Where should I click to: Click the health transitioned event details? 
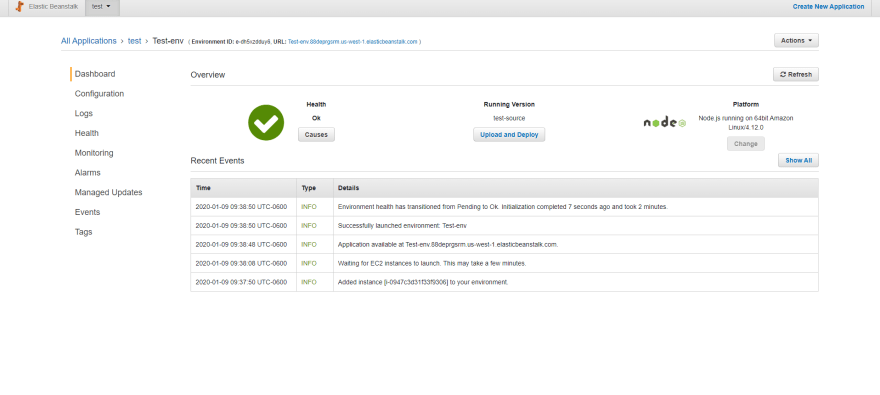pos(503,207)
